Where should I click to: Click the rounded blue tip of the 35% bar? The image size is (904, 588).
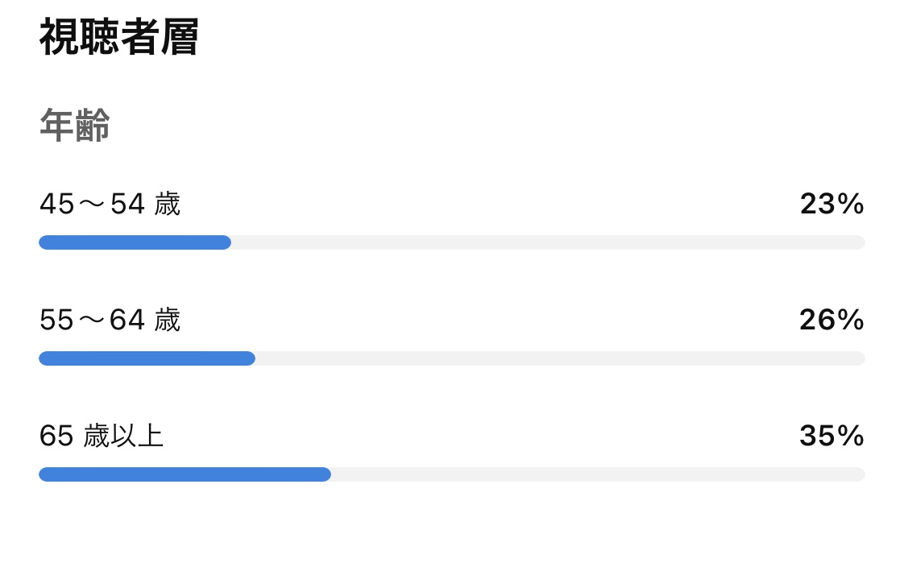[326, 474]
